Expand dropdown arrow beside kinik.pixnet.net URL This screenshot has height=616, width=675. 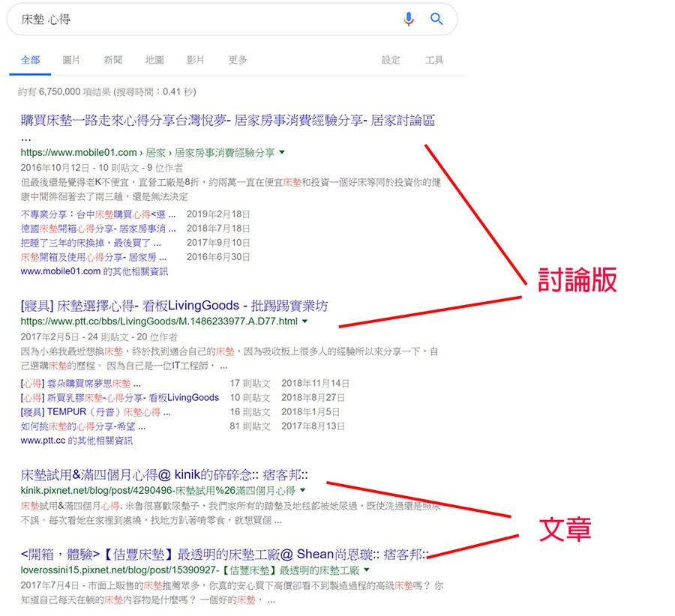301,490
